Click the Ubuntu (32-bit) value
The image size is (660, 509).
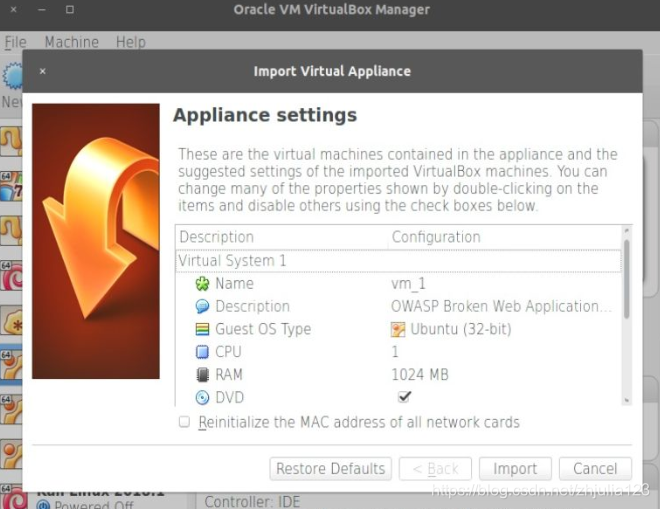click(x=460, y=329)
